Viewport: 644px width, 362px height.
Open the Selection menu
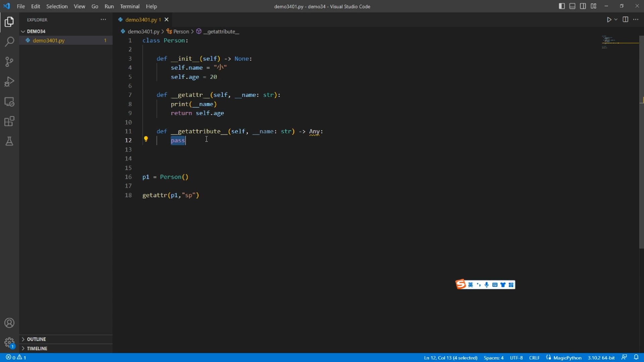point(57,6)
